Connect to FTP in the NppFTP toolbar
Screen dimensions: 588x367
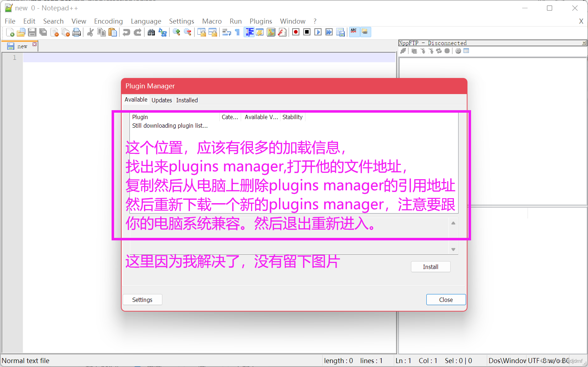tap(403, 51)
